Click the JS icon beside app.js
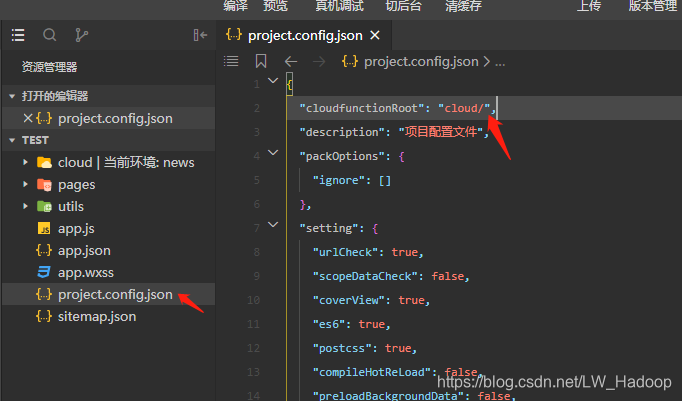 [x=44, y=228]
